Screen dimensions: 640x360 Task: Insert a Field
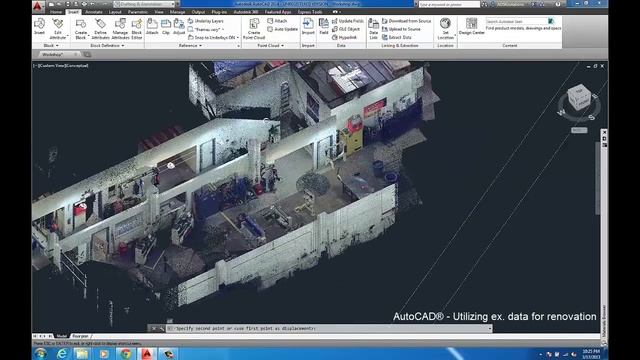(324, 27)
